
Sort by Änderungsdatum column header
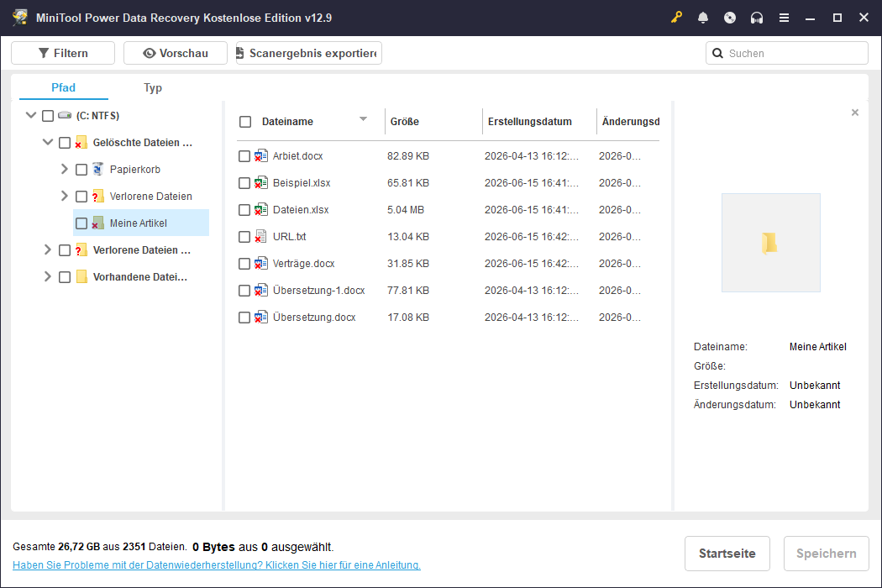point(630,122)
